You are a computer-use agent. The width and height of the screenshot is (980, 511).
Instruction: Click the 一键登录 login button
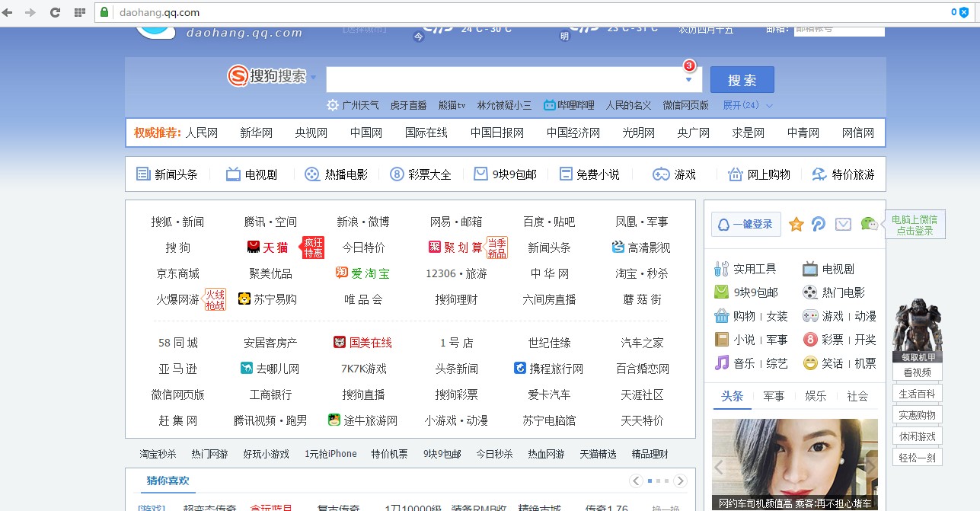coord(746,224)
